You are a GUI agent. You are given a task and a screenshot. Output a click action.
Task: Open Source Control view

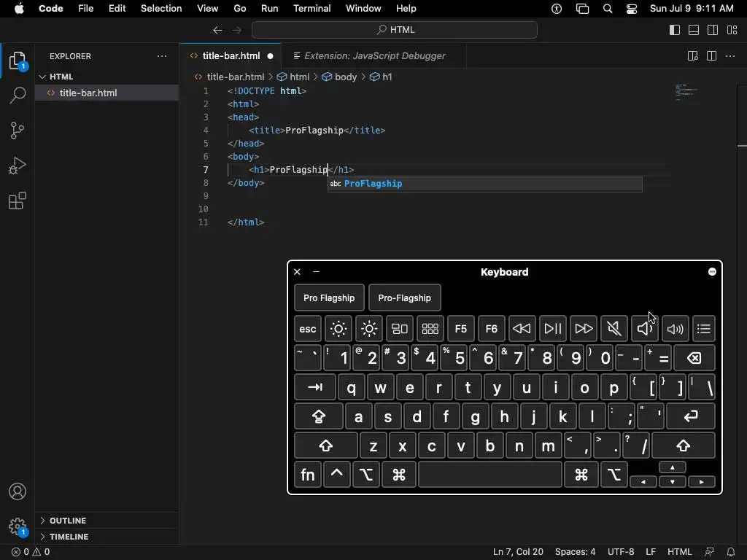(x=18, y=131)
